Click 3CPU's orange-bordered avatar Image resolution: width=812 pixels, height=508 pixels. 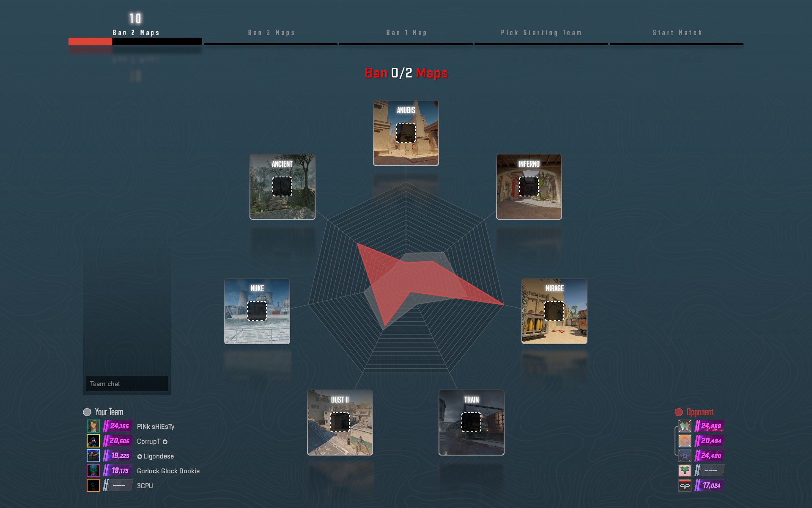93,485
